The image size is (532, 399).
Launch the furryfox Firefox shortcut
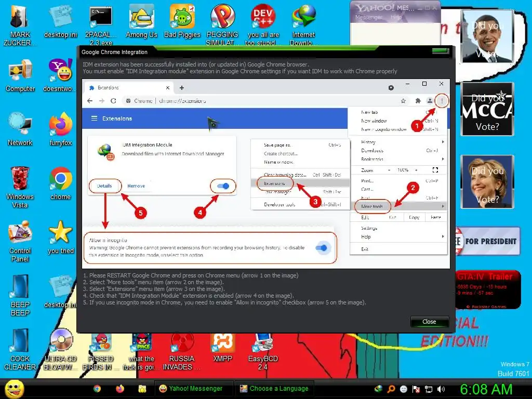click(x=60, y=130)
